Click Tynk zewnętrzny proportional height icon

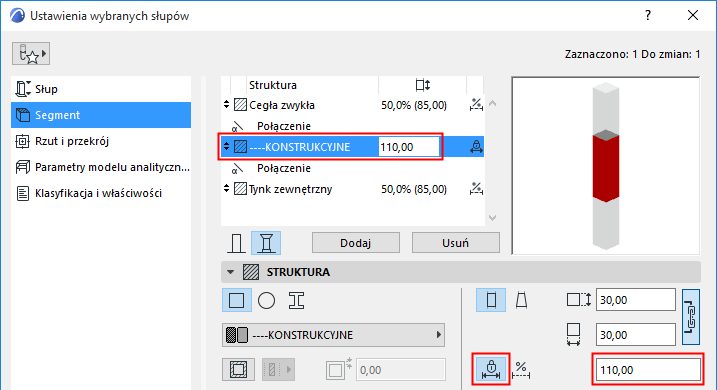click(476, 189)
